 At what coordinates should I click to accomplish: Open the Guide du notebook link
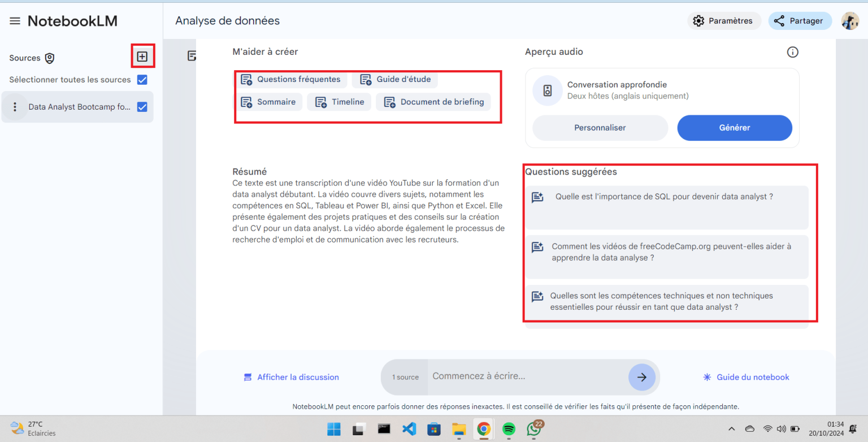pos(745,376)
